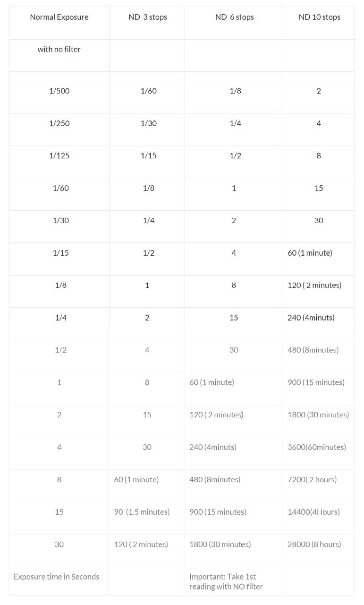Select the 1/125 normal exposure cell

59,156
